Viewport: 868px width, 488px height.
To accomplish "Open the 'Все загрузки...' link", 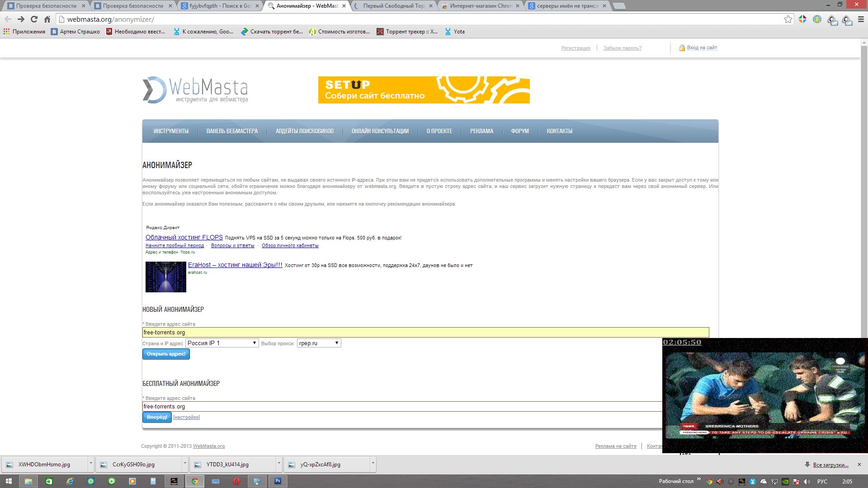I will pyautogui.click(x=830, y=465).
